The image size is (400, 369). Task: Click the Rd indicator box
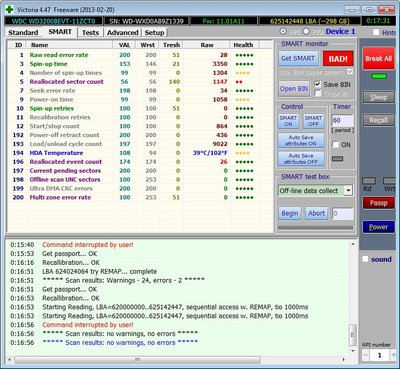pyautogui.click(x=369, y=181)
